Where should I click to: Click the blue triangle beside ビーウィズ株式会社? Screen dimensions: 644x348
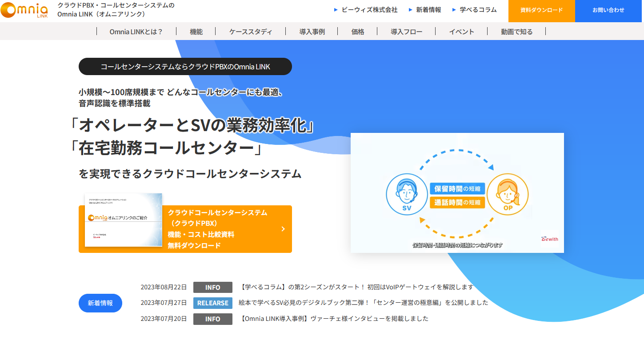pos(336,10)
